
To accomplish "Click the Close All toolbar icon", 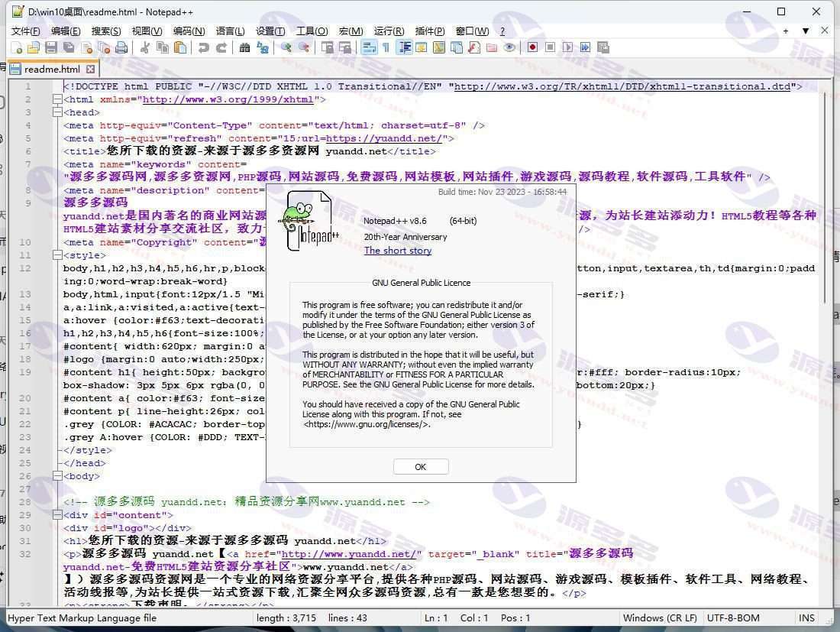I will (104, 47).
